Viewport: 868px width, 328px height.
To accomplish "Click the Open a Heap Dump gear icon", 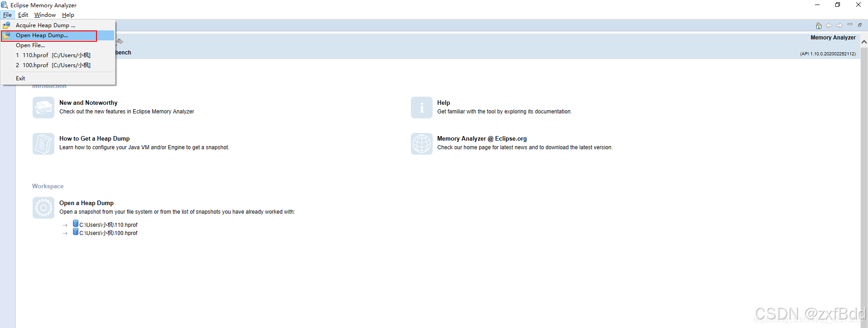I will click(x=43, y=208).
